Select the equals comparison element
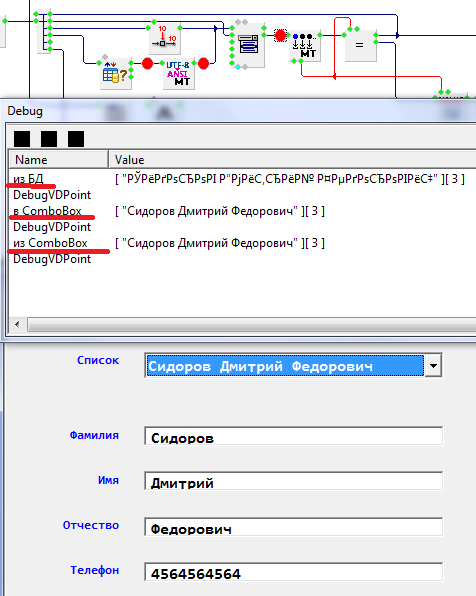 [x=360, y=45]
